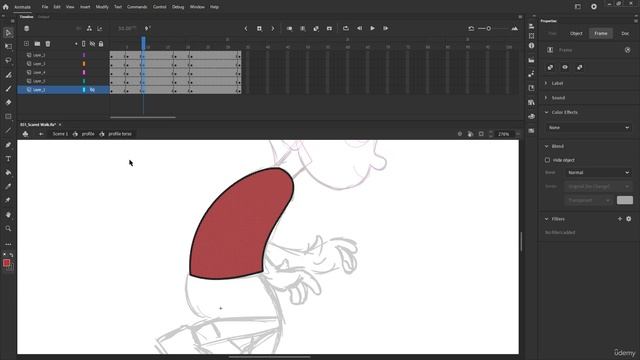Viewport: 640px width, 360px height.
Task: Switch to the Doc tab
Action: (625, 33)
